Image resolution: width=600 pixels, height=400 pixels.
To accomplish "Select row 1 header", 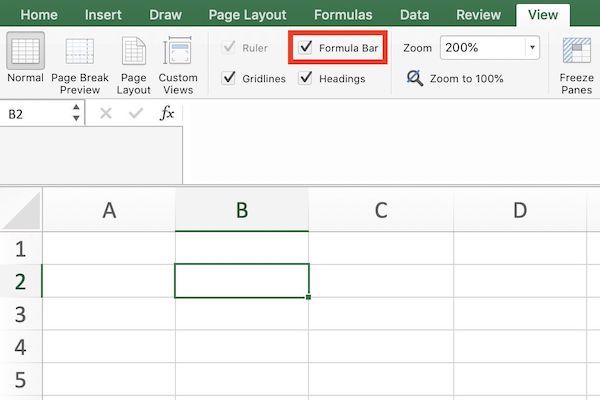I will coord(21,248).
